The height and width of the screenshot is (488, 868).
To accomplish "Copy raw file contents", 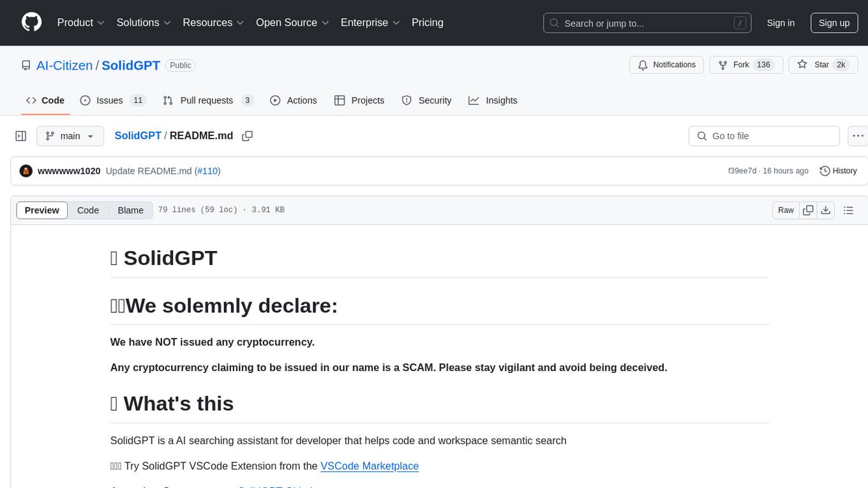I will tap(808, 210).
